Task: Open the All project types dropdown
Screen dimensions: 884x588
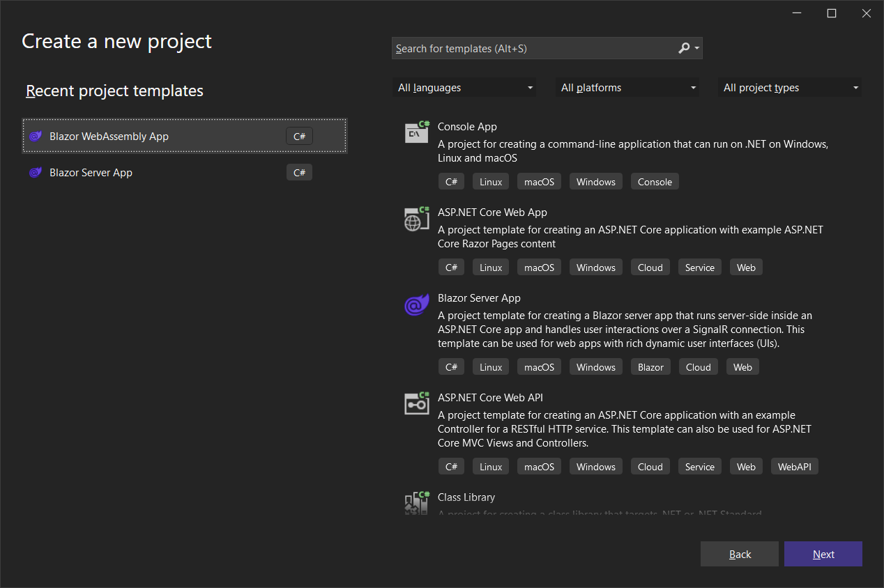Action: click(x=790, y=88)
